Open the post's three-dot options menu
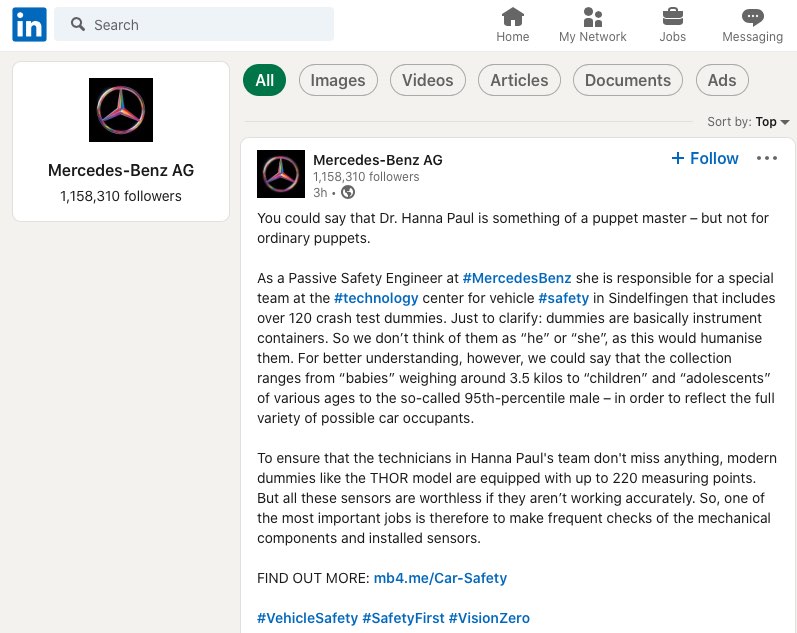Screen dimensions: 797x633 coord(767,158)
